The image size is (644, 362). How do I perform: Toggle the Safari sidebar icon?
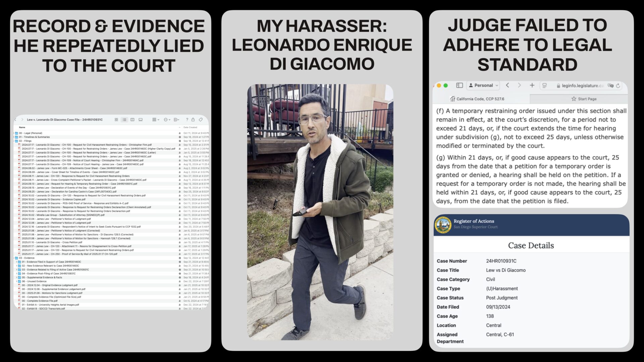[x=460, y=85]
